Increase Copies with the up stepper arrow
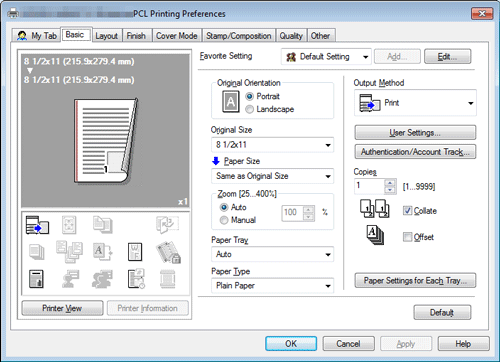Screen dimensions: 500x362 click(389, 183)
